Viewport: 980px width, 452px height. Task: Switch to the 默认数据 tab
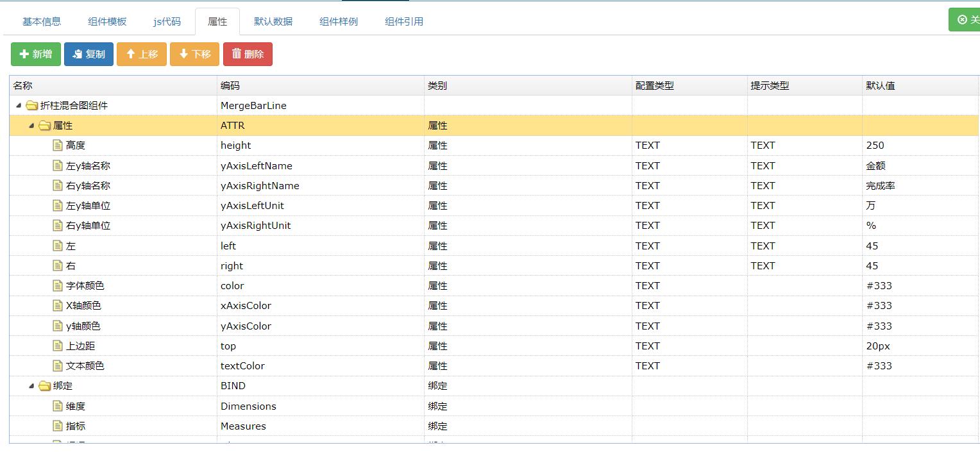(x=273, y=21)
